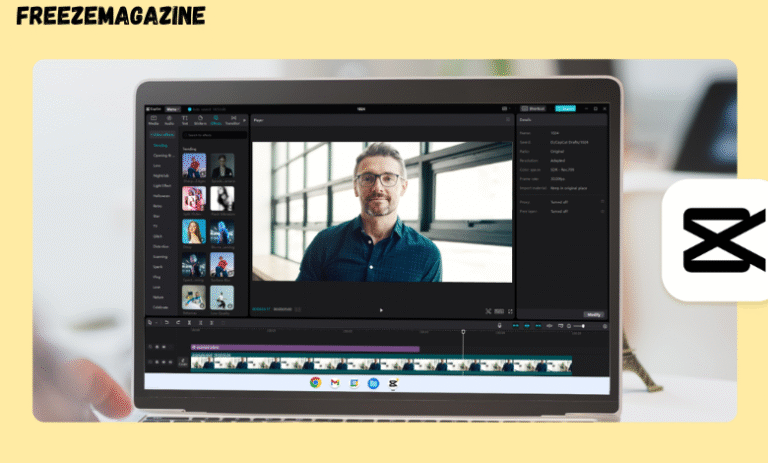This screenshot has height=463, width=768.
Task: Open timeline settings at the toolbar's far right
Action: [605, 326]
